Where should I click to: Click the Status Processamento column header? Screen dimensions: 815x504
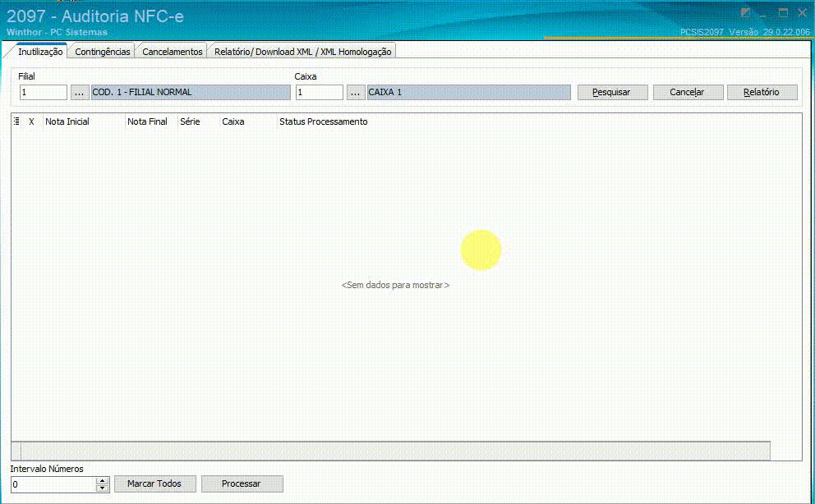(324, 121)
